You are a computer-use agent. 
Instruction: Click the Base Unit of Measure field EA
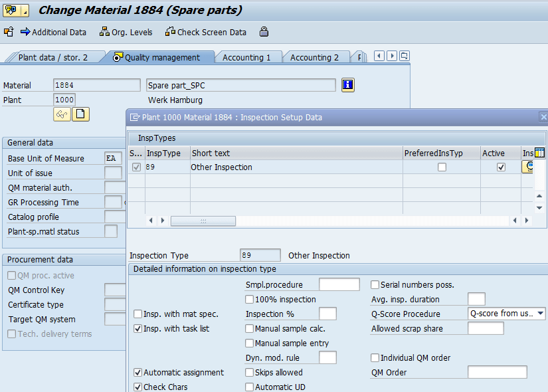pos(113,158)
